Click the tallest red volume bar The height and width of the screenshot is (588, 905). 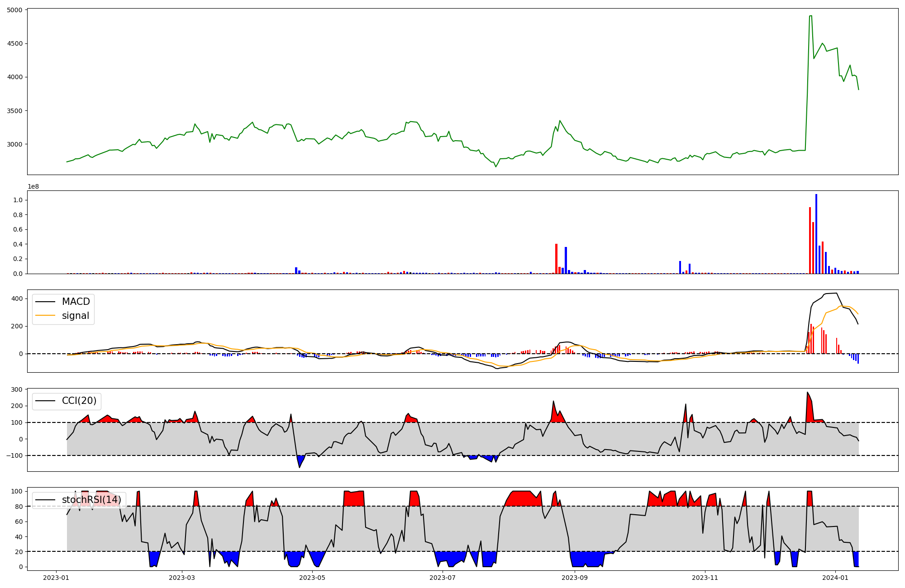[x=810, y=240]
